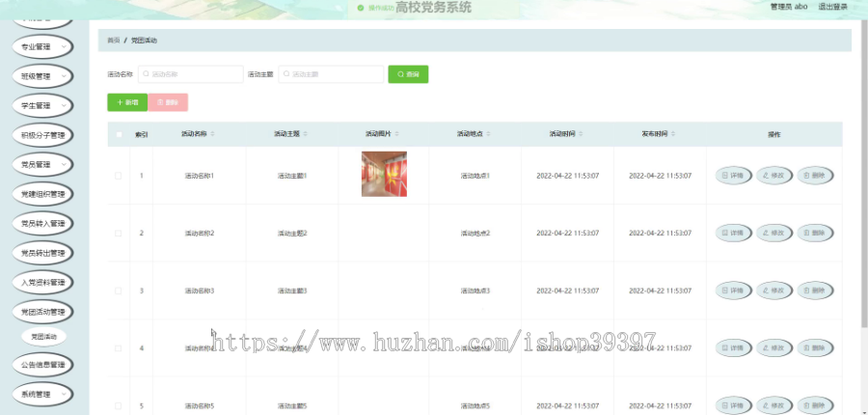
Task: Check the box for row 5 活动名称5
Action: (x=118, y=406)
